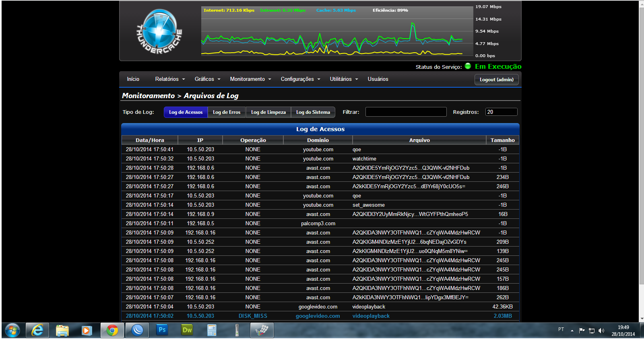Click the Cache: 5.63 Mbps legend
The height and width of the screenshot is (362, 644).
point(336,10)
